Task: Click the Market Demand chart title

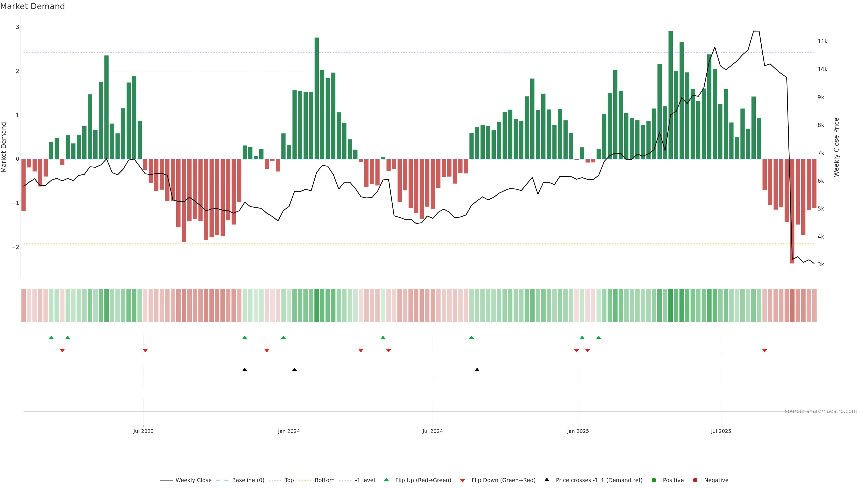Action: click(x=32, y=6)
